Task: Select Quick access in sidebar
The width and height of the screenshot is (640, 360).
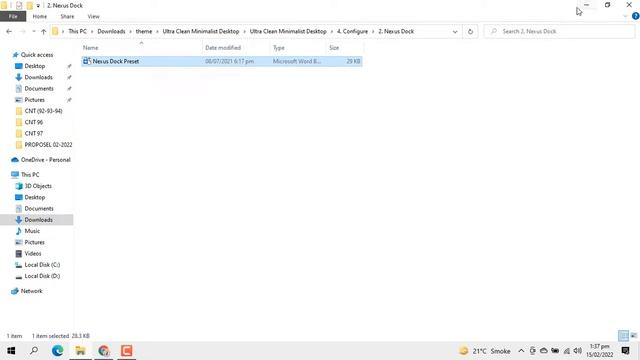Action: pos(37,55)
